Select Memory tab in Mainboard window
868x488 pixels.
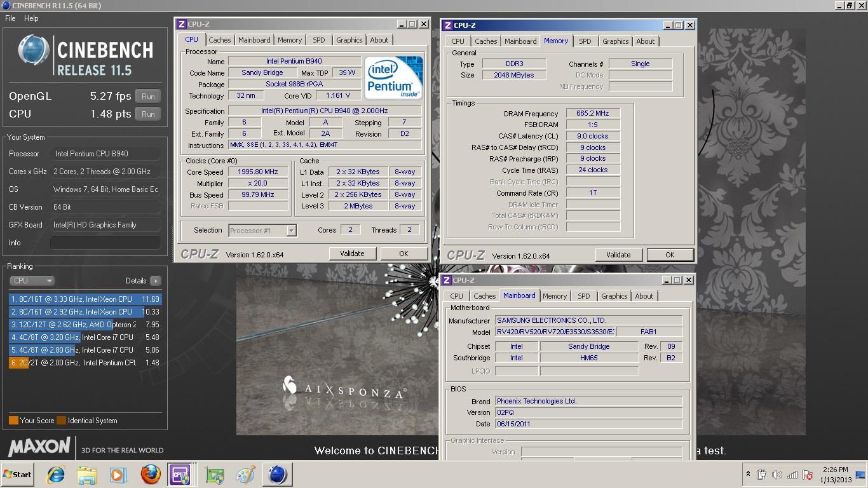[x=554, y=296]
